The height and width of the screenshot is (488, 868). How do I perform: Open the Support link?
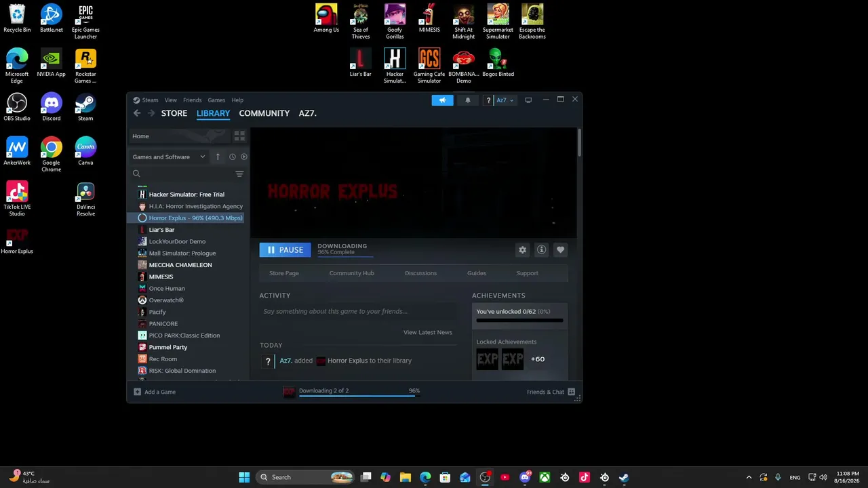click(x=527, y=273)
